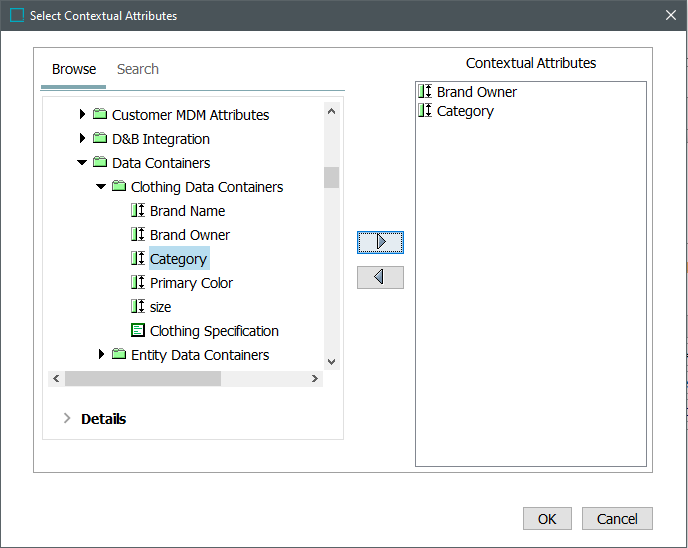Click Brand Owner icon in Contextual Attributes list
Image resolution: width=688 pixels, height=548 pixels.
coord(425,92)
